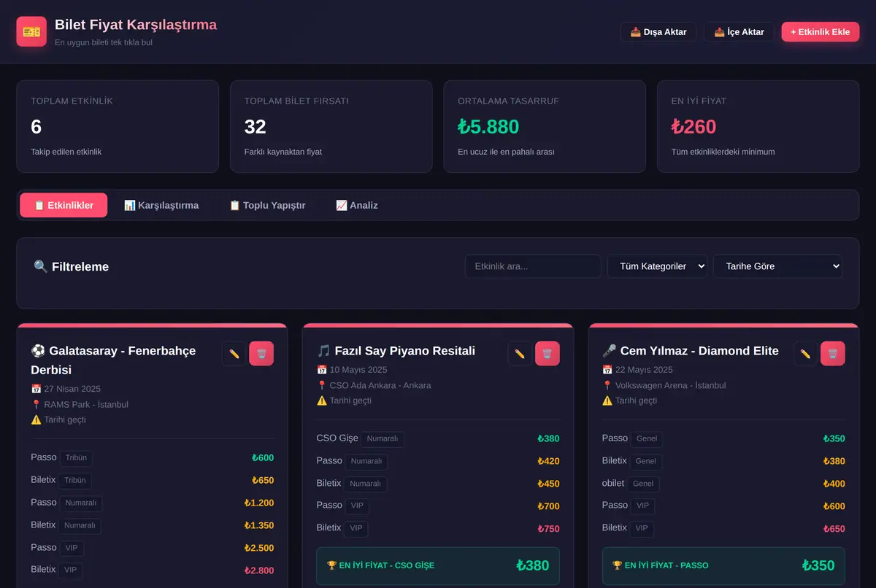Switch to the Etkinlikler tab
Screen dimensions: 876x588
[64, 205]
